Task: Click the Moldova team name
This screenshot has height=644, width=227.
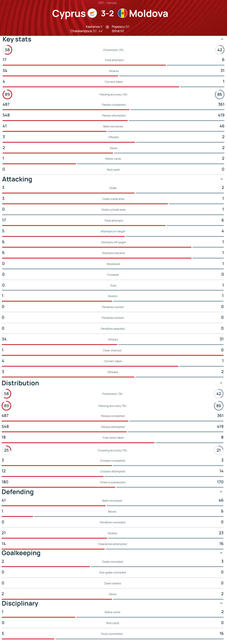Action: 149,14
